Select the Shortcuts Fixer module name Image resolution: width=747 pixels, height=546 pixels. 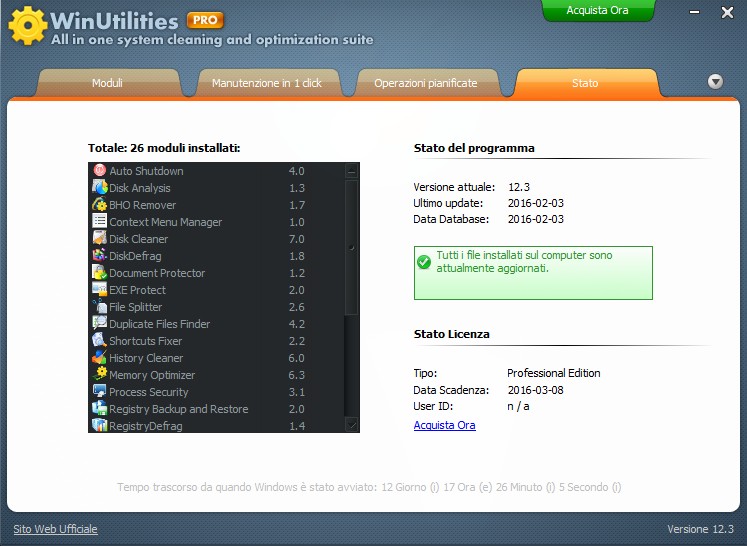pyautogui.click(x=146, y=341)
